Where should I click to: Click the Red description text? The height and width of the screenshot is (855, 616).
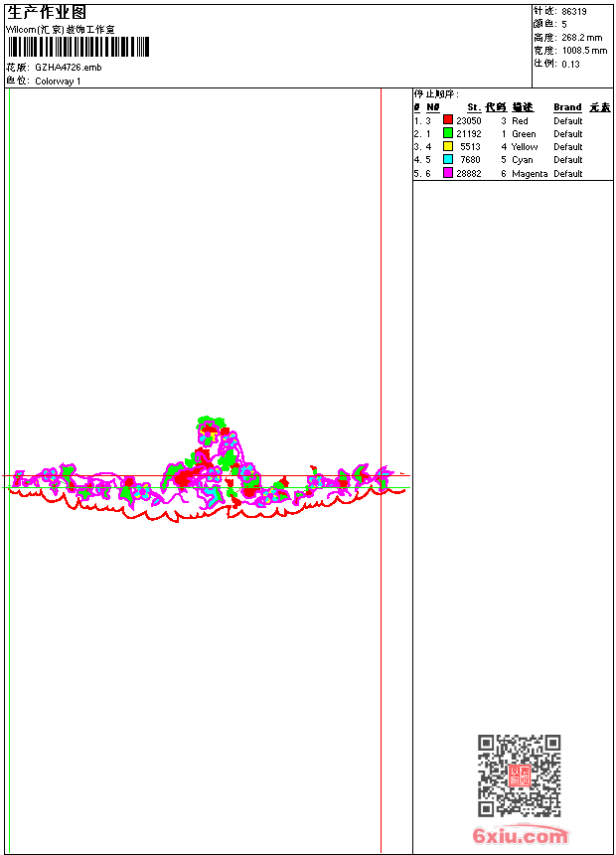coord(520,120)
